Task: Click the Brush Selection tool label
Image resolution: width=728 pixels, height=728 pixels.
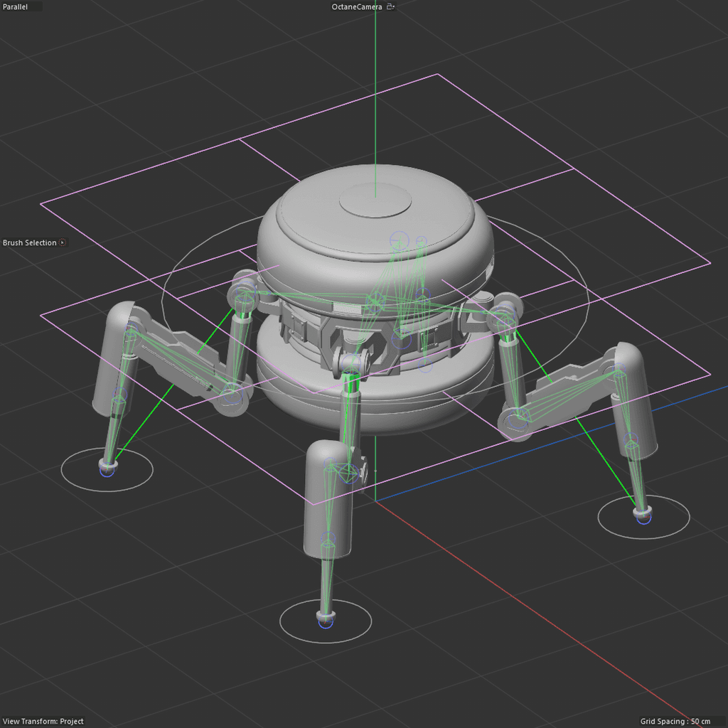Action: pos(30,242)
